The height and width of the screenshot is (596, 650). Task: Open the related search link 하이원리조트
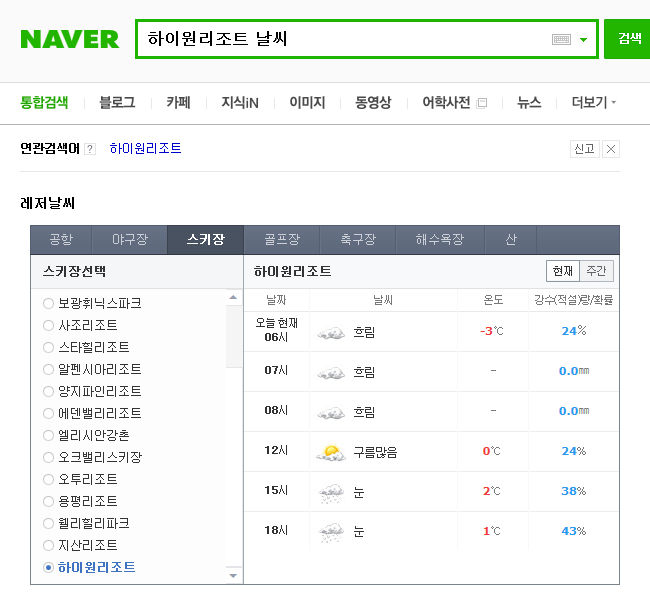[x=146, y=148]
